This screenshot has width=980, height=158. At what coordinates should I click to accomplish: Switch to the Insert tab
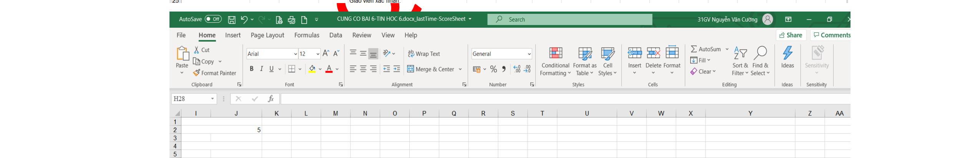point(233,35)
